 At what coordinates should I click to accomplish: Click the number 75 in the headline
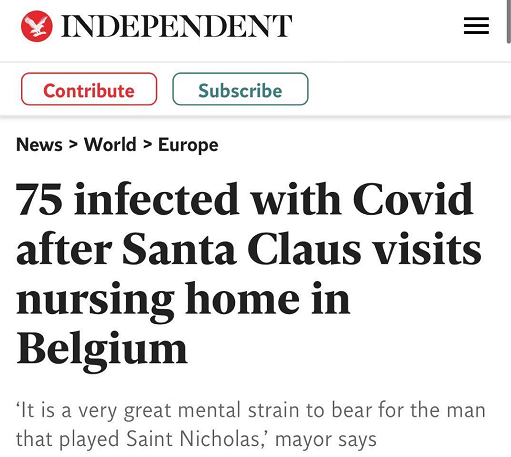(x=39, y=199)
